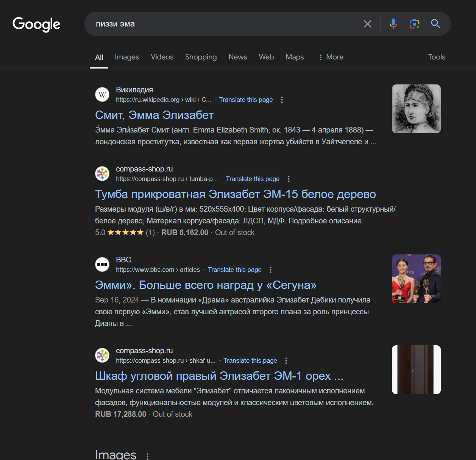Start voice search with the microphone icon
The width and height of the screenshot is (476, 460).
point(393,24)
